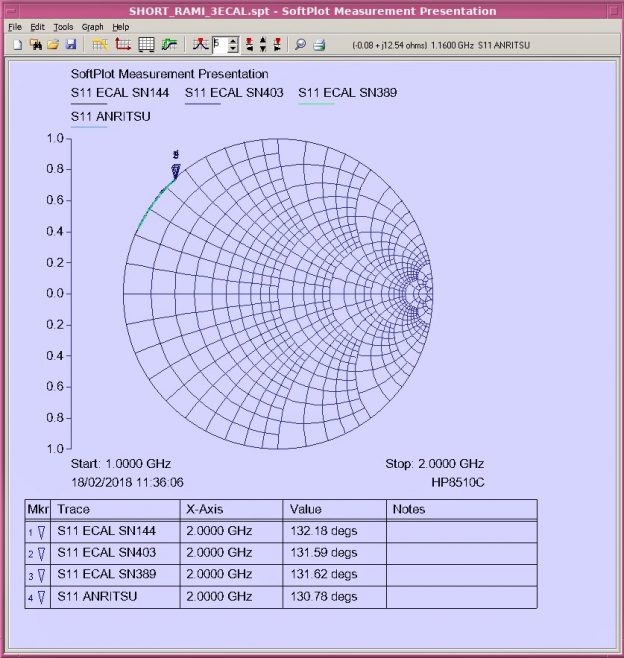Move the marker left with red arrow icon

(x=250, y=44)
